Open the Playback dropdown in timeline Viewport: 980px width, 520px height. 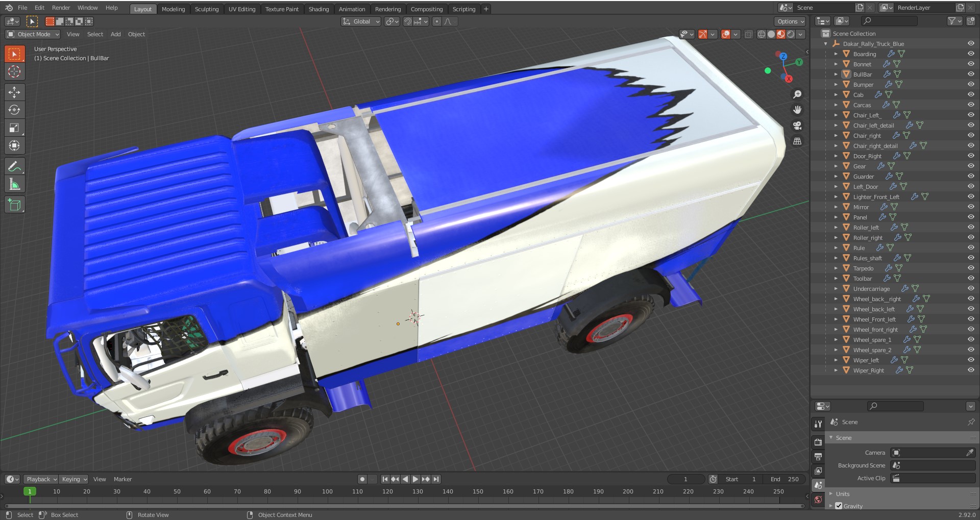(x=41, y=479)
